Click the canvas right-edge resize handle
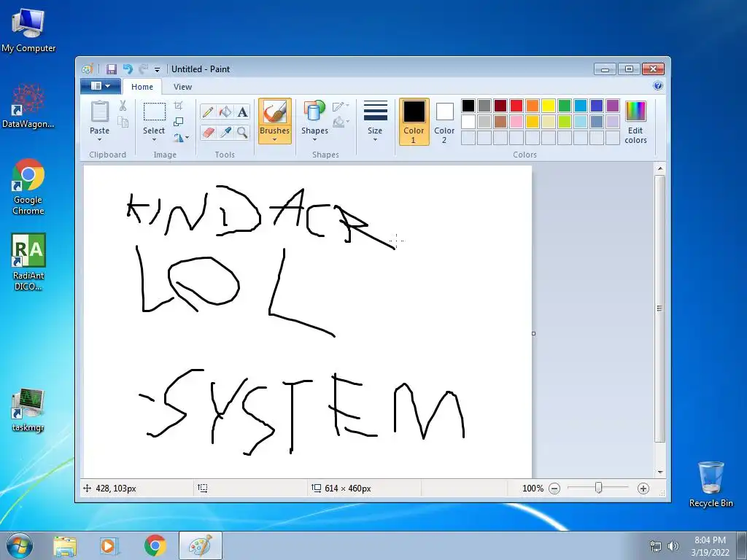The width and height of the screenshot is (747, 560). [533, 333]
